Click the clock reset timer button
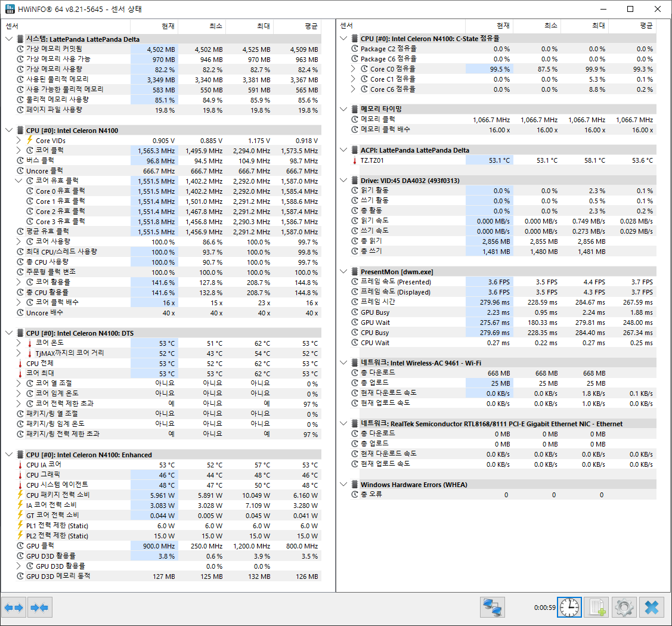The height and width of the screenshot is (626, 672). tap(569, 607)
